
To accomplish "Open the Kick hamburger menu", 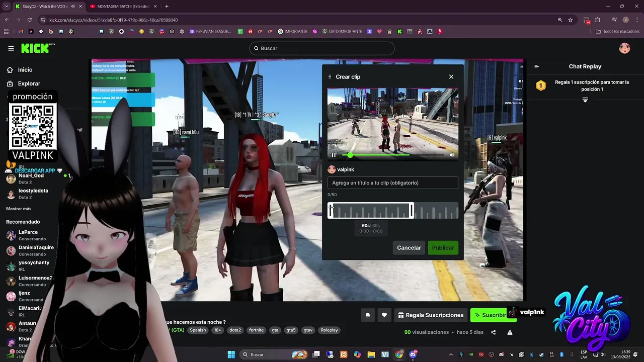I will [11, 48].
